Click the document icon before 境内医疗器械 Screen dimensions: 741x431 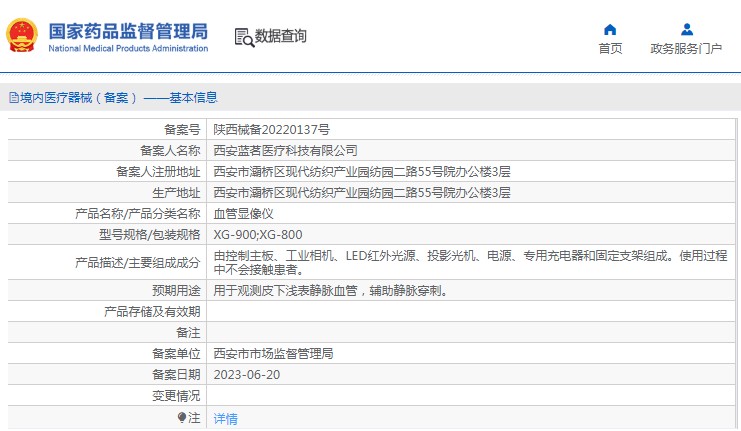[14, 98]
